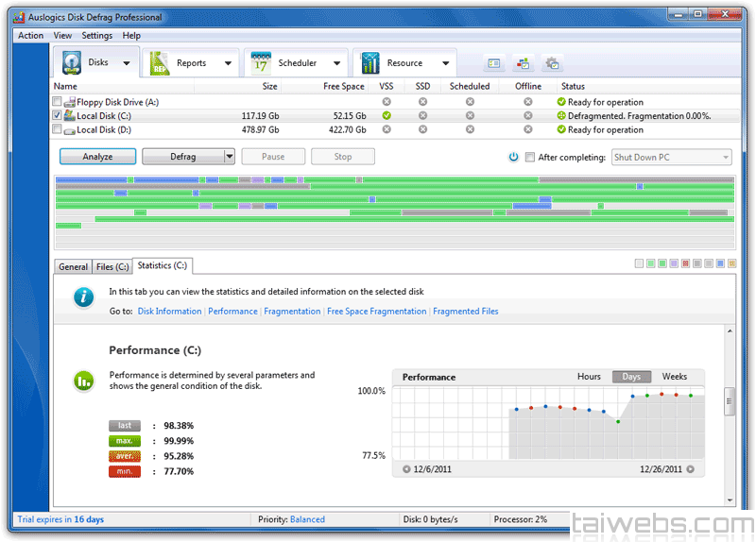Click the Analyze button
756x542 pixels.
(98, 157)
